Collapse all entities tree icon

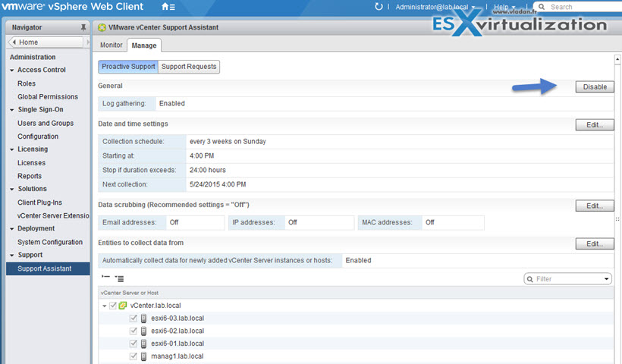click(x=105, y=277)
